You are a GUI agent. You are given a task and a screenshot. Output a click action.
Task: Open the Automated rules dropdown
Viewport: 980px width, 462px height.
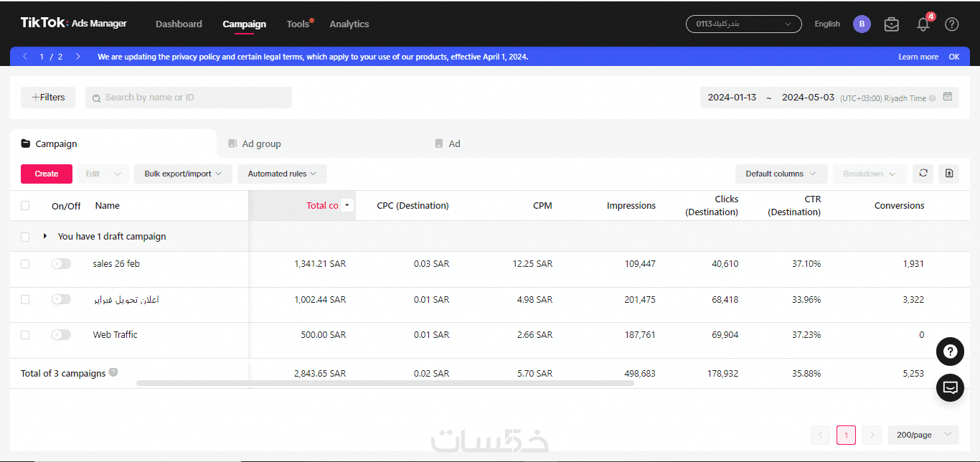point(282,174)
